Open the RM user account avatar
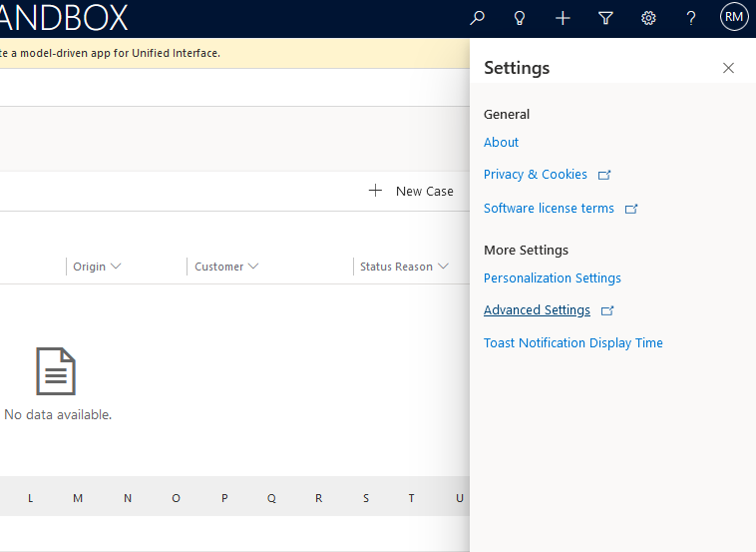This screenshot has height=552, width=756. [734, 17]
